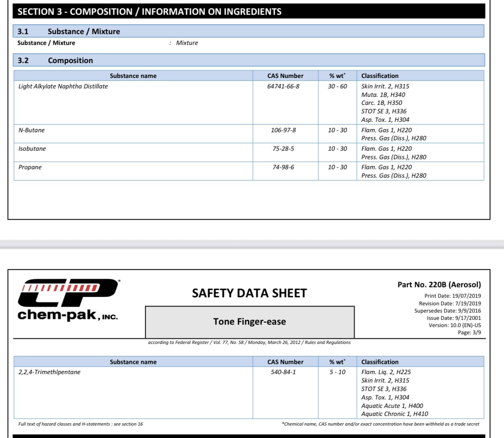Select 'STOT SE 3, H336' for Trimethlpentane
504x438 pixels.
click(x=384, y=389)
